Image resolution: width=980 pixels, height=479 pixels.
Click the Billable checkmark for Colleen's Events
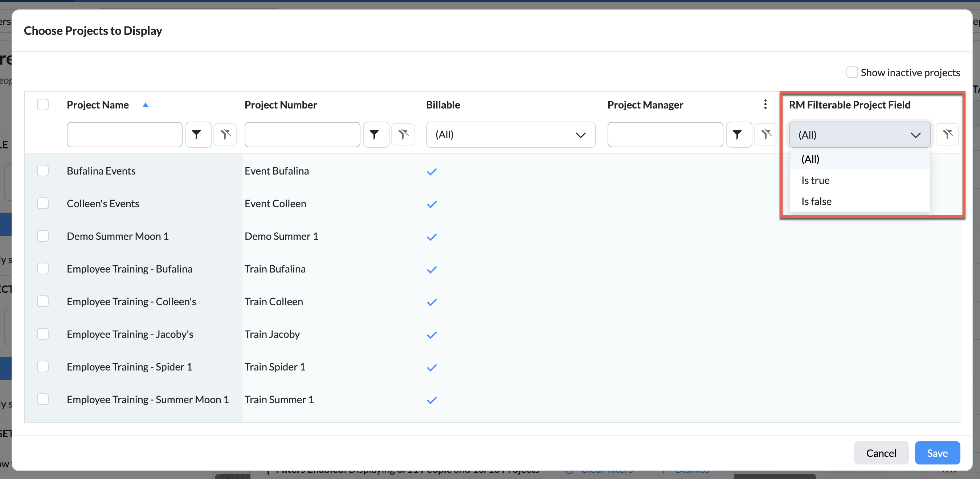[x=432, y=204]
